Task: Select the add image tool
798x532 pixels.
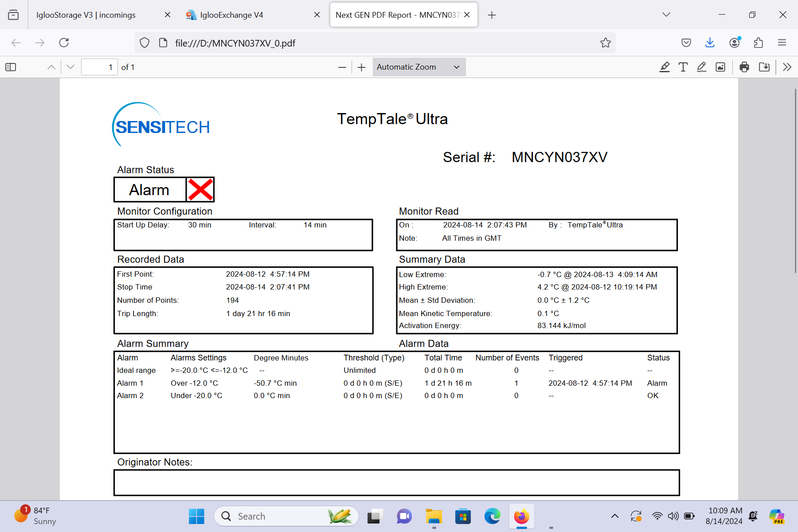Action: pyautogui.click(x=720, y=67)
